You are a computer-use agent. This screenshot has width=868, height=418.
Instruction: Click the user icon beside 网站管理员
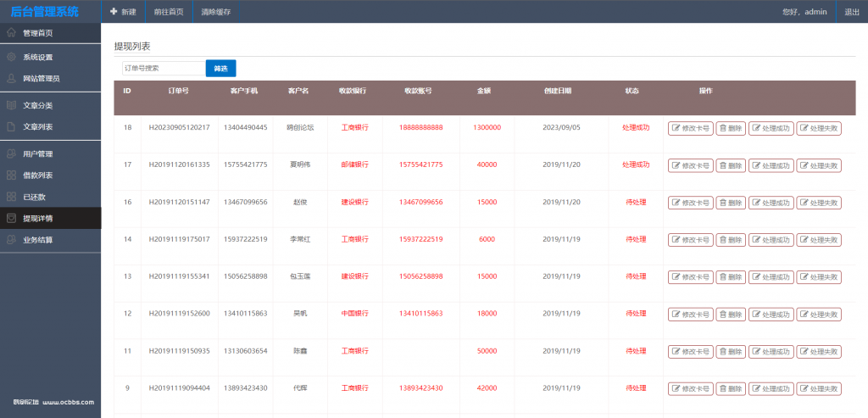click(11, 79)
